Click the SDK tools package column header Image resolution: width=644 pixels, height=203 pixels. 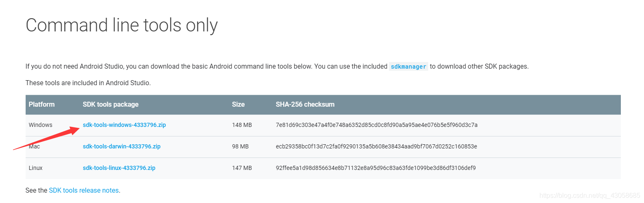[x=110, y=104]
